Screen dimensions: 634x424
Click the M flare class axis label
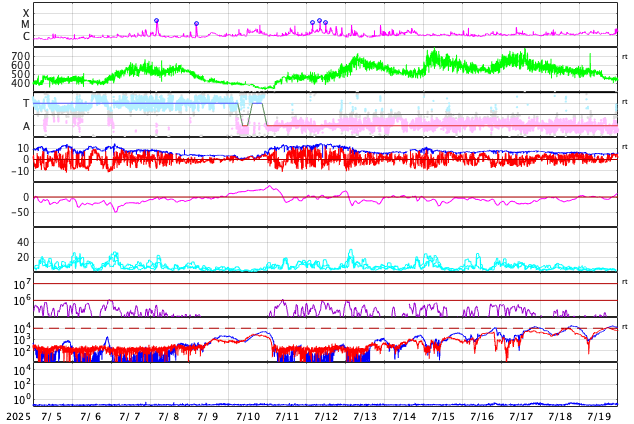pyautogui.click(x=26, y=25)
